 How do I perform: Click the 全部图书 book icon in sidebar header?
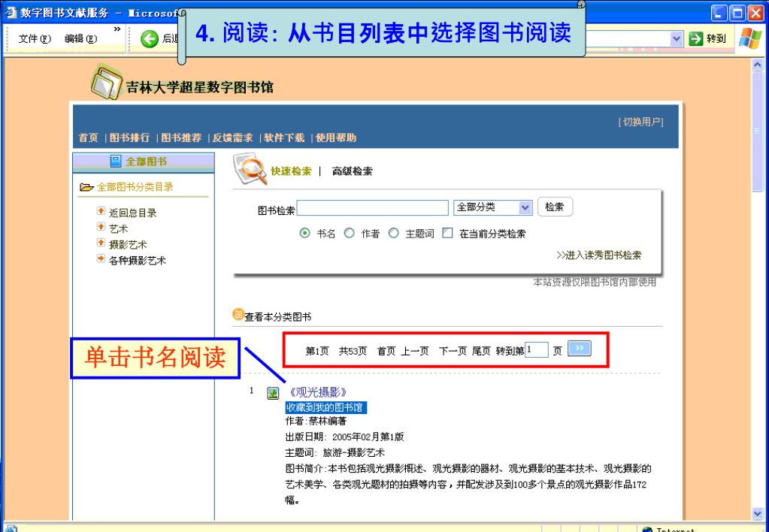[115, 162]
